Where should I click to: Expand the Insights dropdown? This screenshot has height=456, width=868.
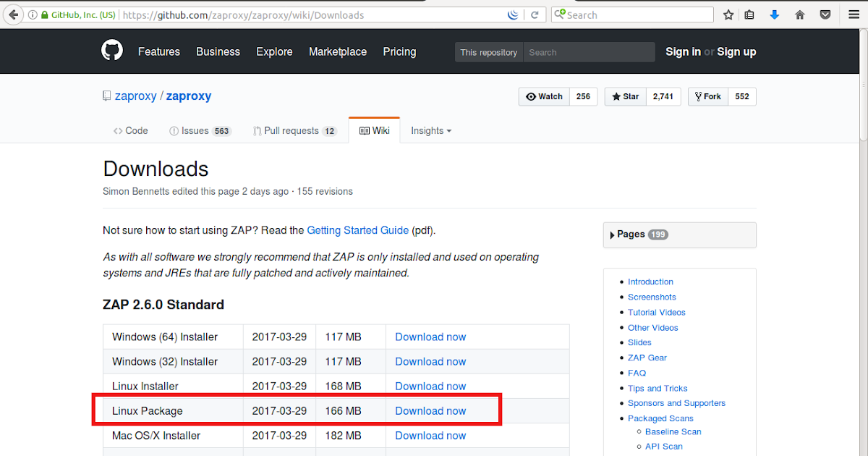click(x=431, y=130)
